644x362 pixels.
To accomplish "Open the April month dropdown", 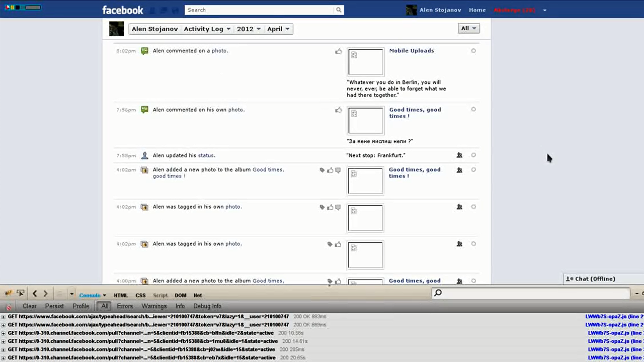I will click(x=278, y=29).
